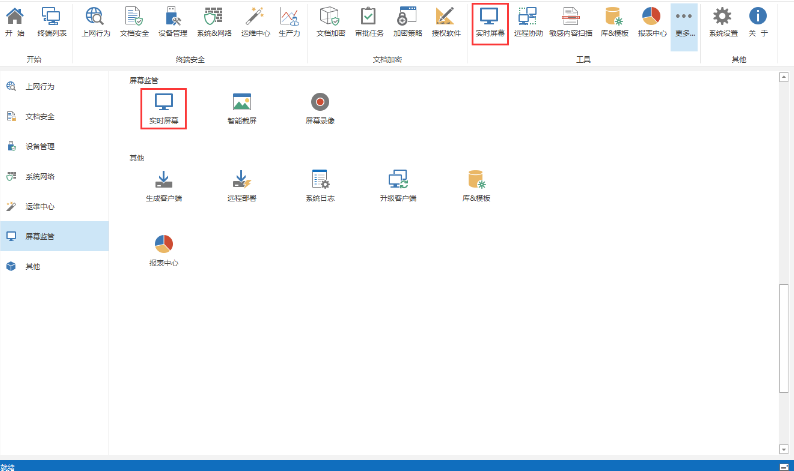Open 系统设置 gear in the toolbar
Image resolution: width=794 pixels, height=471 pixels.
(x=721, y=22)
